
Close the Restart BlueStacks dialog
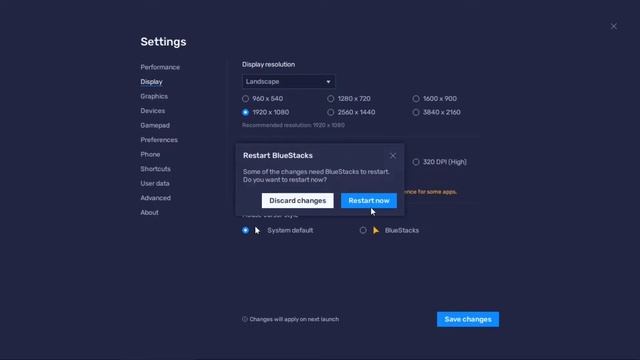393,156
